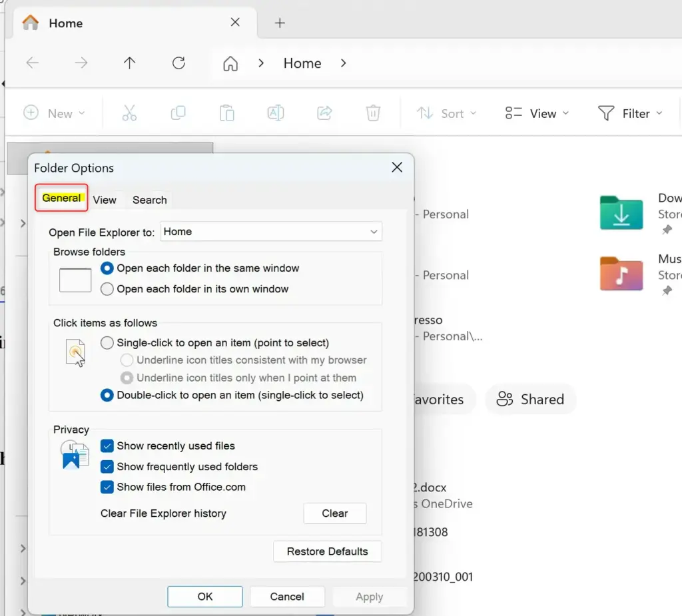Expand 'Open File Explorer to' combo box
Viewport: 682px width, 616px height.
click(271, 232)
